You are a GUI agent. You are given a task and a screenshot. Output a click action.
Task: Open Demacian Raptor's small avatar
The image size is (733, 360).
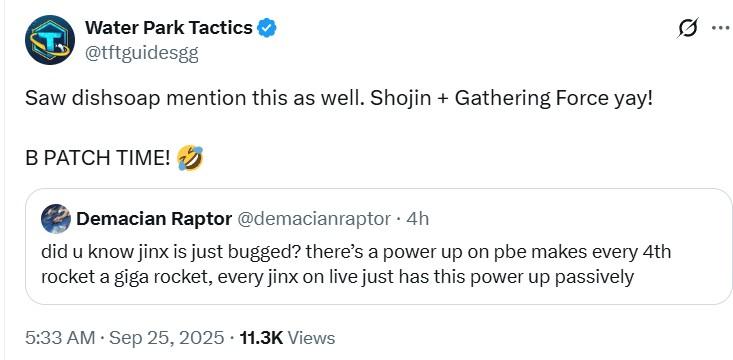click(56, 218)
